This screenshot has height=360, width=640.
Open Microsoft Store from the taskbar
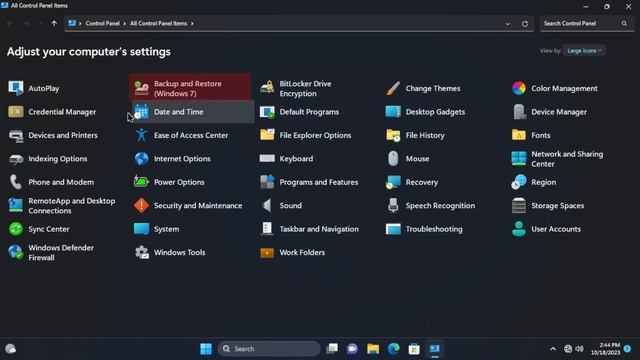pyautogui.click(x=414, y=349)
